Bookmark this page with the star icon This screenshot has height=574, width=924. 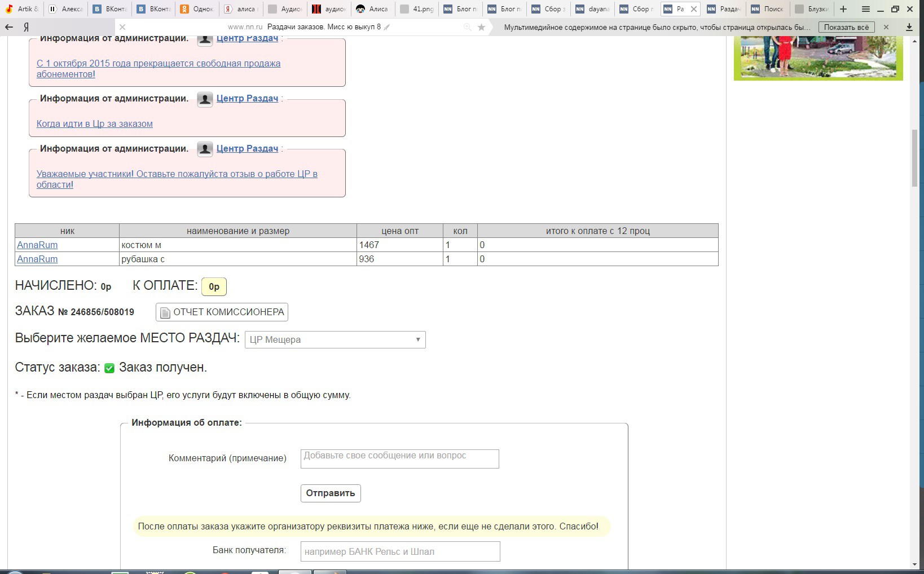[481, 27]
